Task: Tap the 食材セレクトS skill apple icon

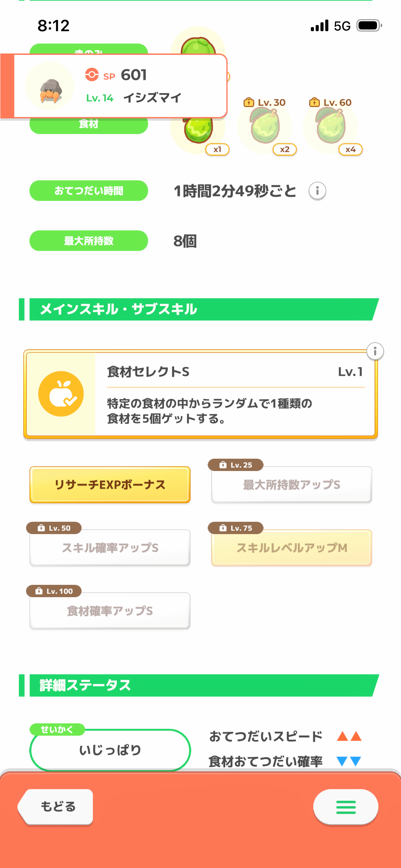Action: [61, 394]
